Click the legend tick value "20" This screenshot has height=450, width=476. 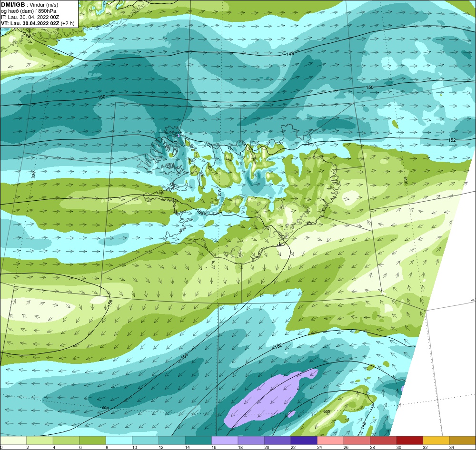click(267, 447)
